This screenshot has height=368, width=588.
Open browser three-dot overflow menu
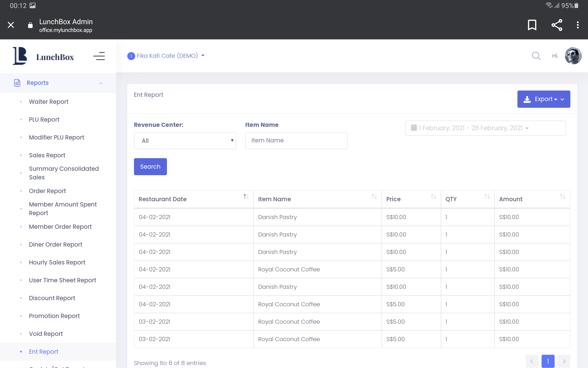tap(577, 25)
